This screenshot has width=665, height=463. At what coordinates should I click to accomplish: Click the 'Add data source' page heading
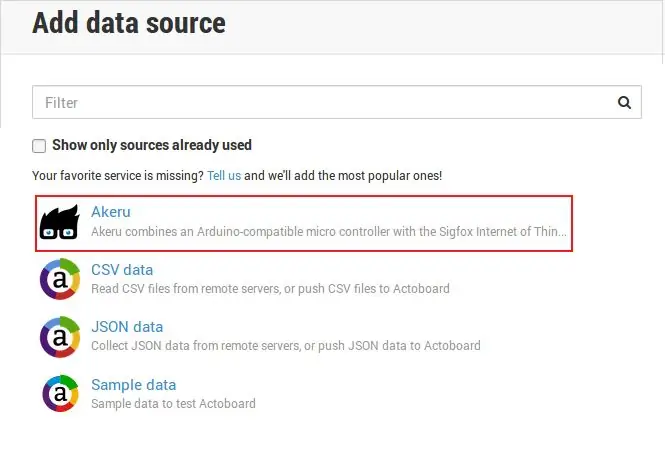[129, 23]
